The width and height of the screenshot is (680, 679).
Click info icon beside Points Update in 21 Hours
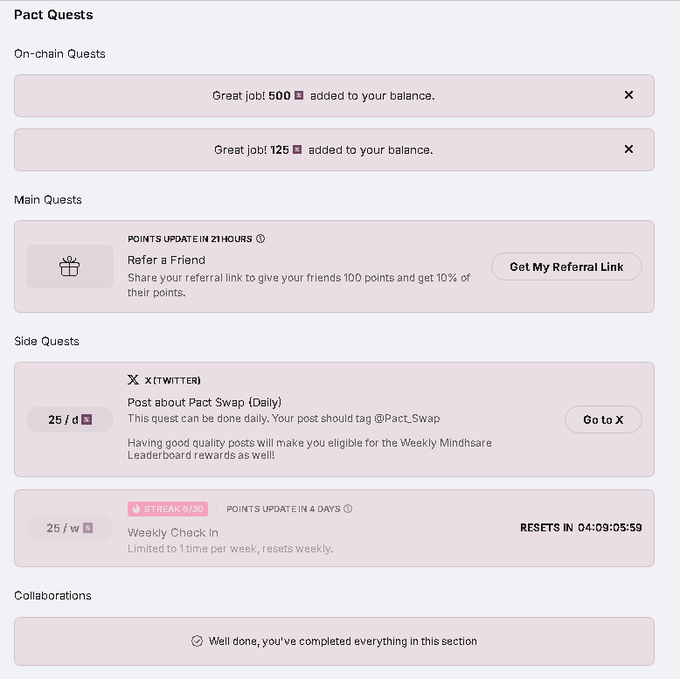point(260,239)
